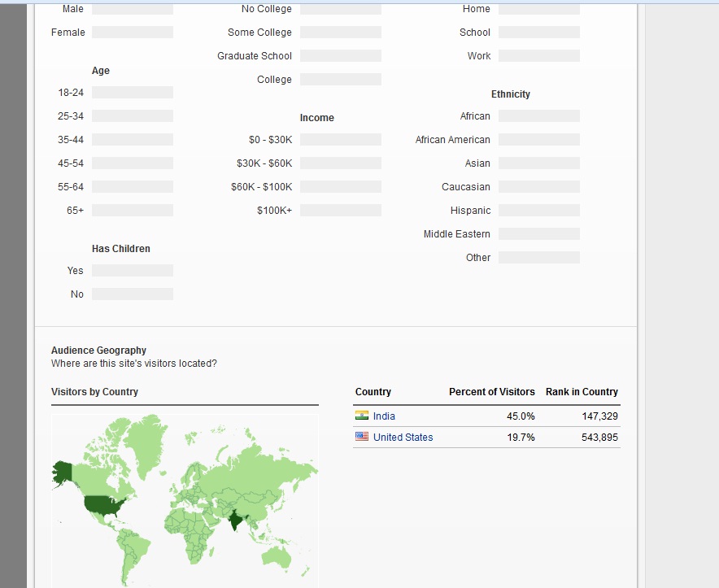The image size is (719, 588).
Task: Click the United States flag icon
Action: [x=362, y=437]
